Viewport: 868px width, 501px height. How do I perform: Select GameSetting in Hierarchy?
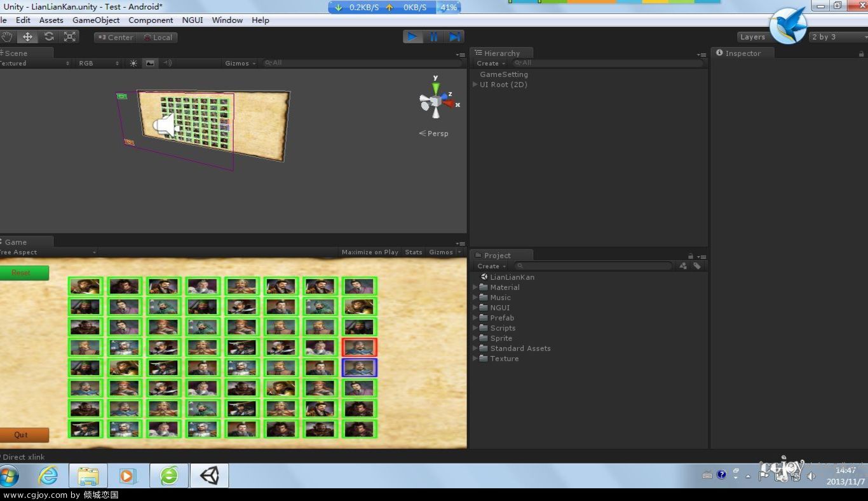[x=504, y=74]
